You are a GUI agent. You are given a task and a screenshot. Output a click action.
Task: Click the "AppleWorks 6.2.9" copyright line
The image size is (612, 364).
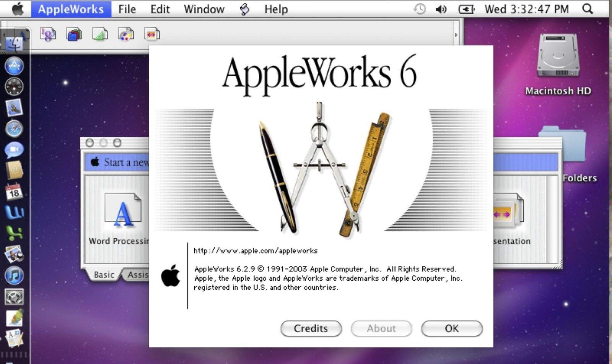tap(325, 269)
